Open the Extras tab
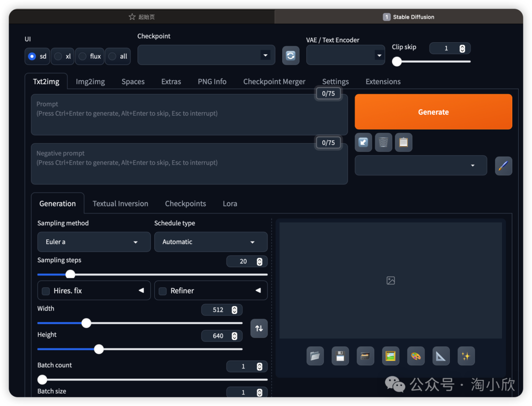The height and width of the screenshot is (406, 532). pyautogui.click(x=171, y=81)
